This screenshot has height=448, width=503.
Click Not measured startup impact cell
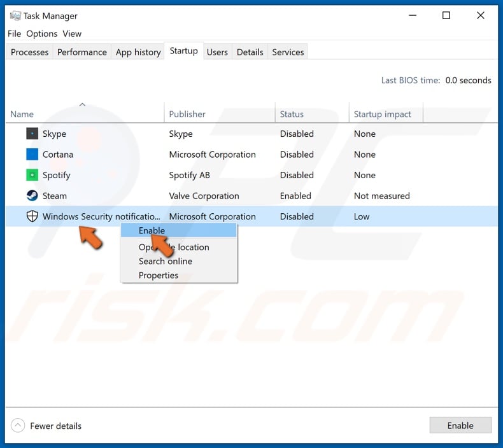pos(382,196)
